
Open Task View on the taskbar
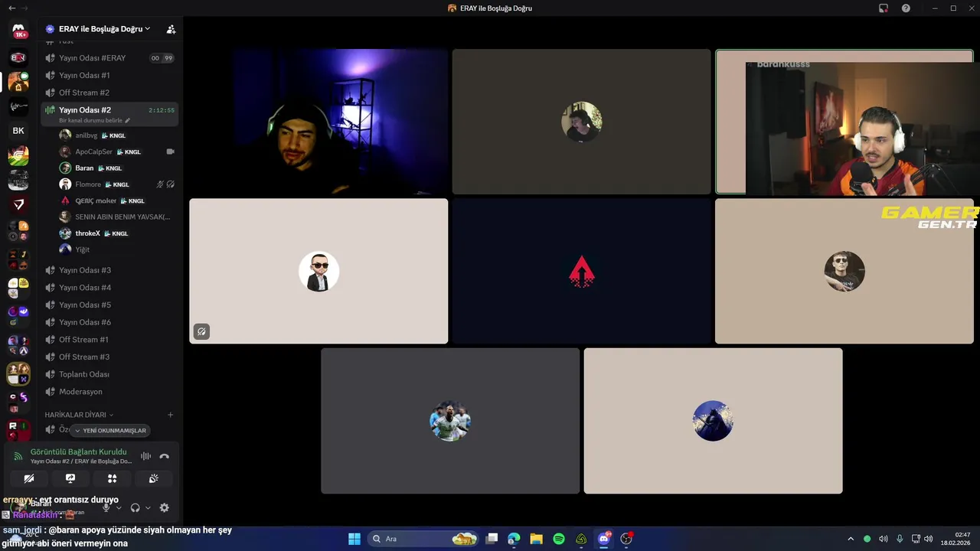(492, 539)
